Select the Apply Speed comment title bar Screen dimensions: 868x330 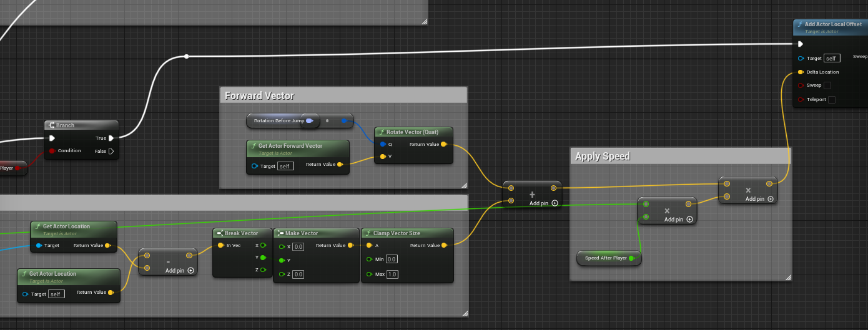pyautogui.click(x=680, y=156)
